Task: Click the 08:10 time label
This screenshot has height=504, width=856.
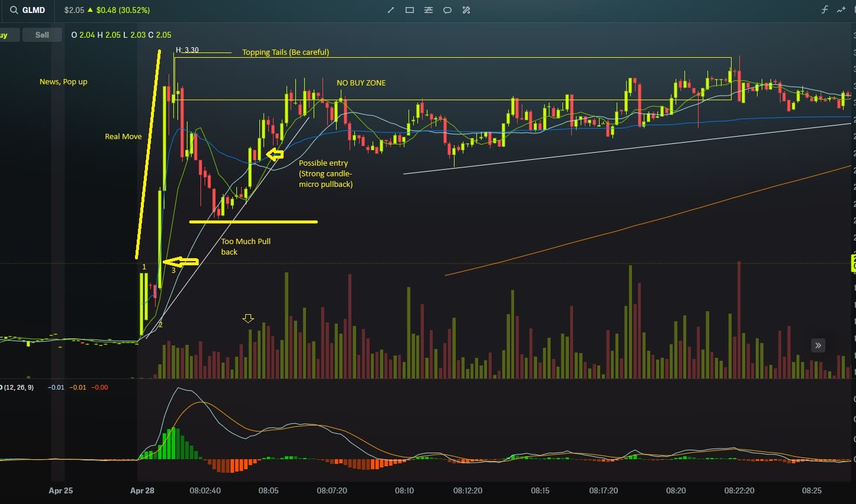Action: point(404,490)
